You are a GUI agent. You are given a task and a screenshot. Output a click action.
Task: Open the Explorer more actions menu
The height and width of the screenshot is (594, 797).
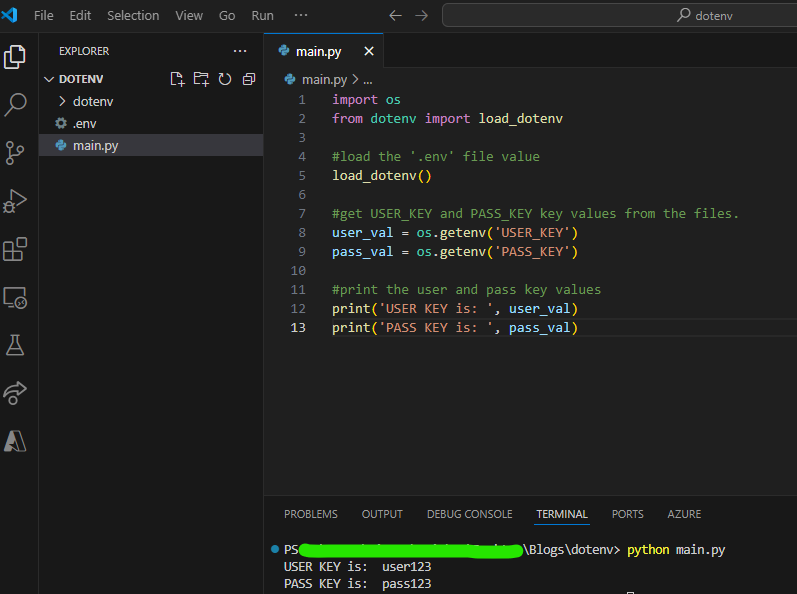239,51
